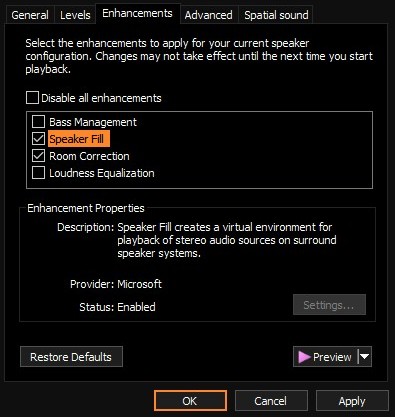Check the Disable all enhancements checkbox

[32, 98]
